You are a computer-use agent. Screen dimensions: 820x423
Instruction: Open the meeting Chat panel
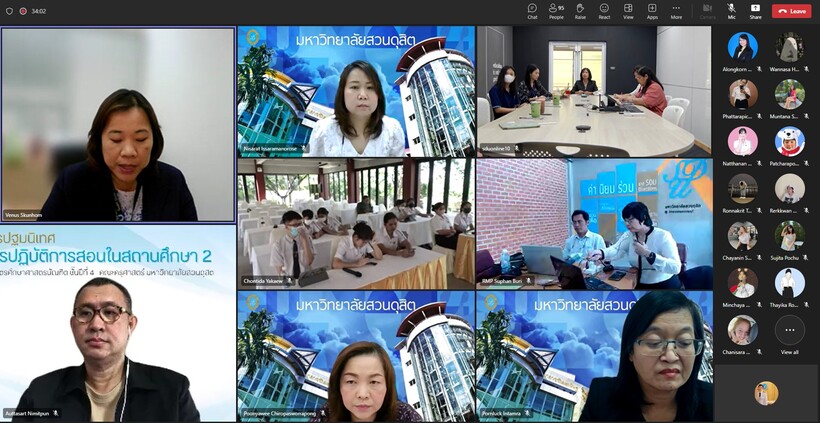532,10
